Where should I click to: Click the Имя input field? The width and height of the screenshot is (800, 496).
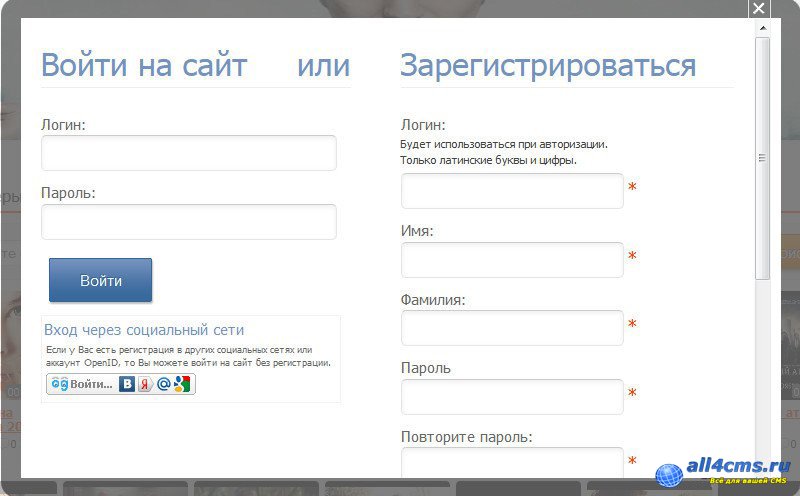pyautogui.click(x=512, y=260)
